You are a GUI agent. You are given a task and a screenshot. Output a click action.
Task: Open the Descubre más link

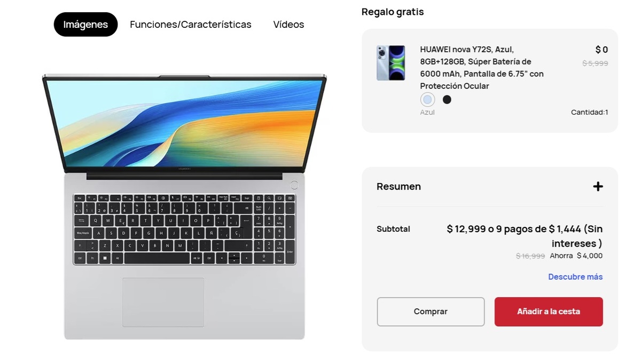click(x=575, y=276)
